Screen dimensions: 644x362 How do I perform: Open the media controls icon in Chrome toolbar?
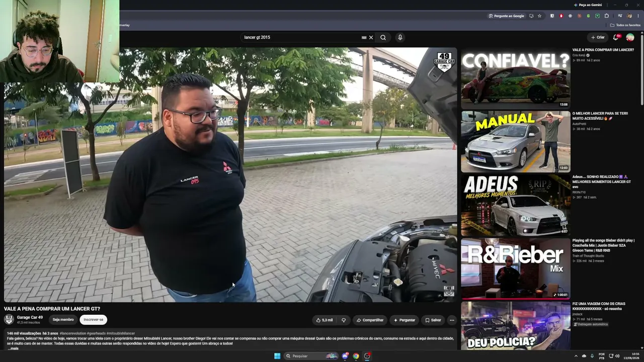tap(620, 16)
